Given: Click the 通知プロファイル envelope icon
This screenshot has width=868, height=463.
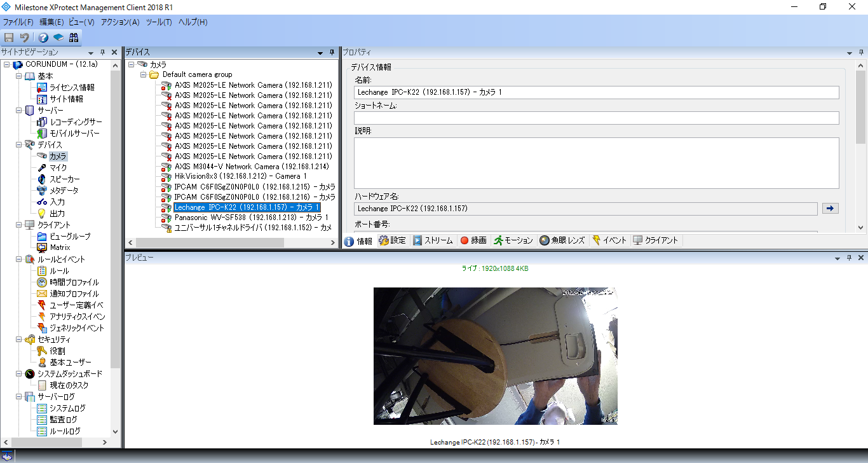Looking at the screenshot, I should pos(42,294).
